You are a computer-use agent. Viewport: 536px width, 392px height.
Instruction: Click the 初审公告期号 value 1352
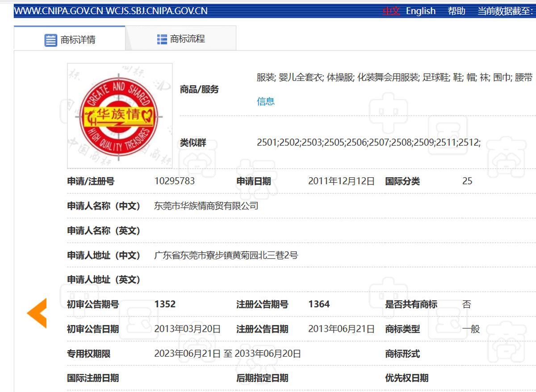pos(165,304)
